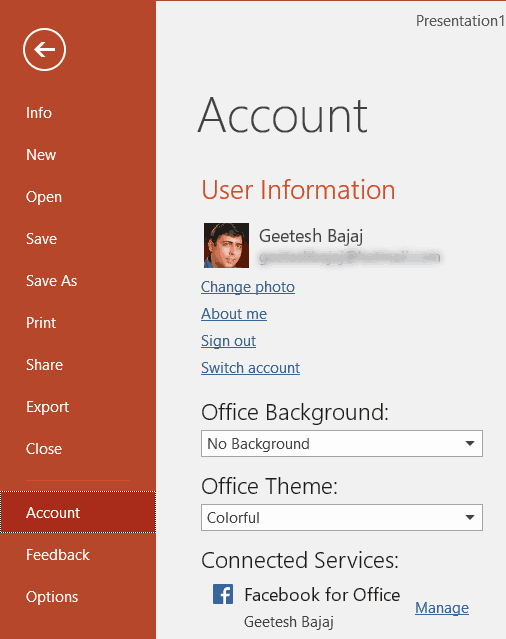506x639 pixels.
Task: Select the highlighted Account menu item
Action: pyautogui.click(x=78, y=512)
